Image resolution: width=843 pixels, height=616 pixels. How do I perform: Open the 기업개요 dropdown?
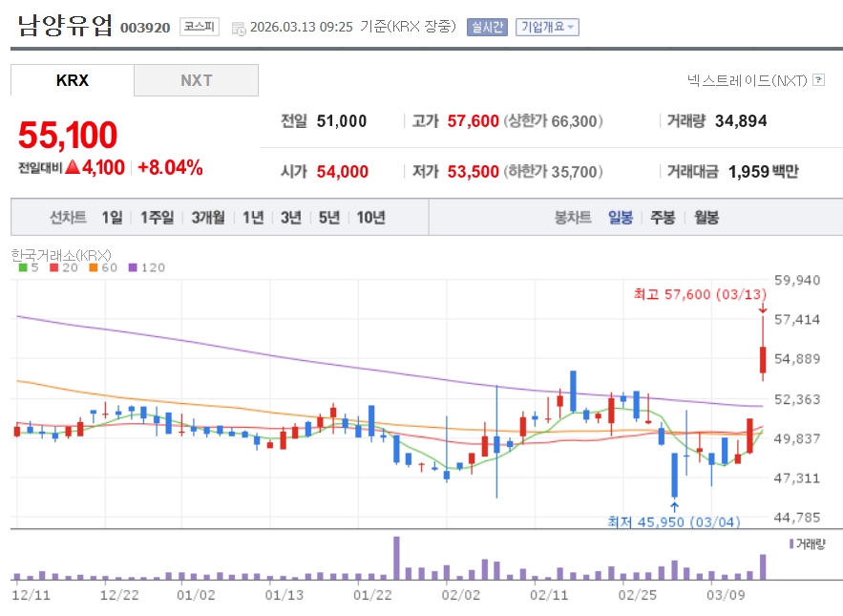(x=547, y=27)
